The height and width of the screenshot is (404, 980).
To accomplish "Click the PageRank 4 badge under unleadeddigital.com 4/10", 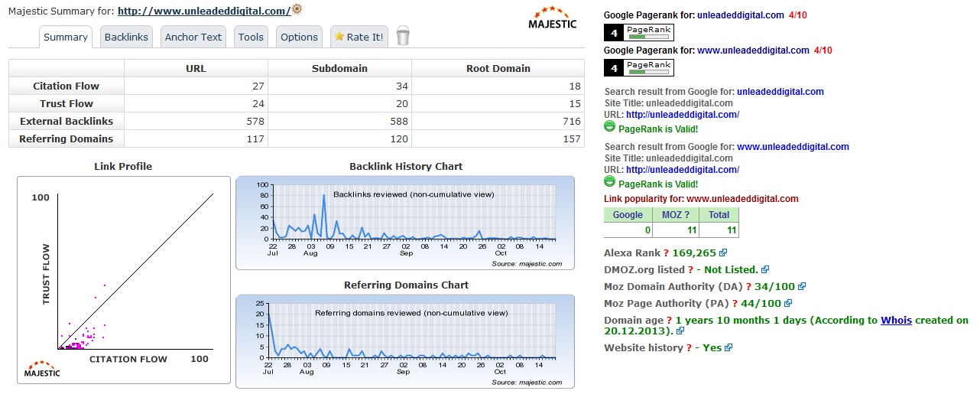I will click(639, 32).
